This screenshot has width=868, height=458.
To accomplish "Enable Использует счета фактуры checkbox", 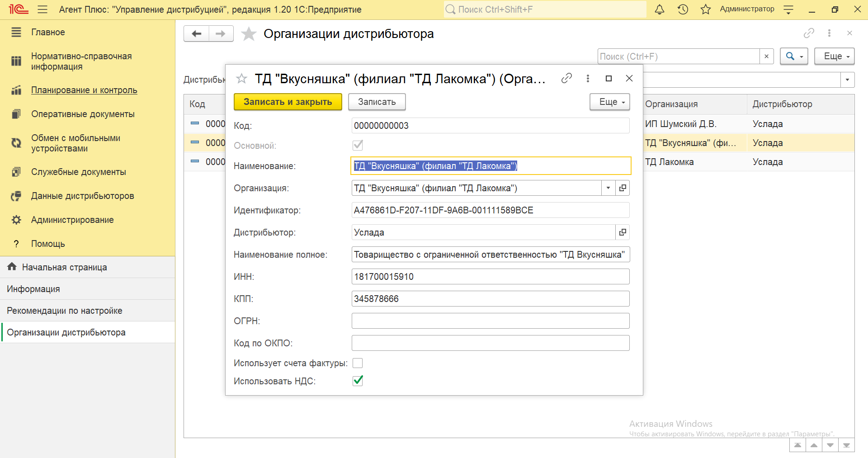I will [x=358, y=363].
